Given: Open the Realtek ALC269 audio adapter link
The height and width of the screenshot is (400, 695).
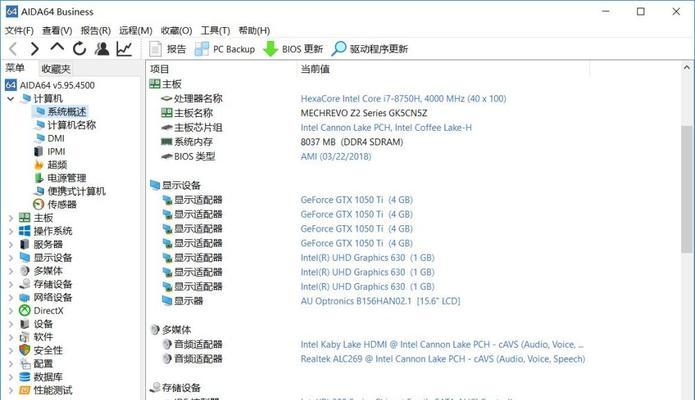Looking at the screenshot, I should point(443,359).
